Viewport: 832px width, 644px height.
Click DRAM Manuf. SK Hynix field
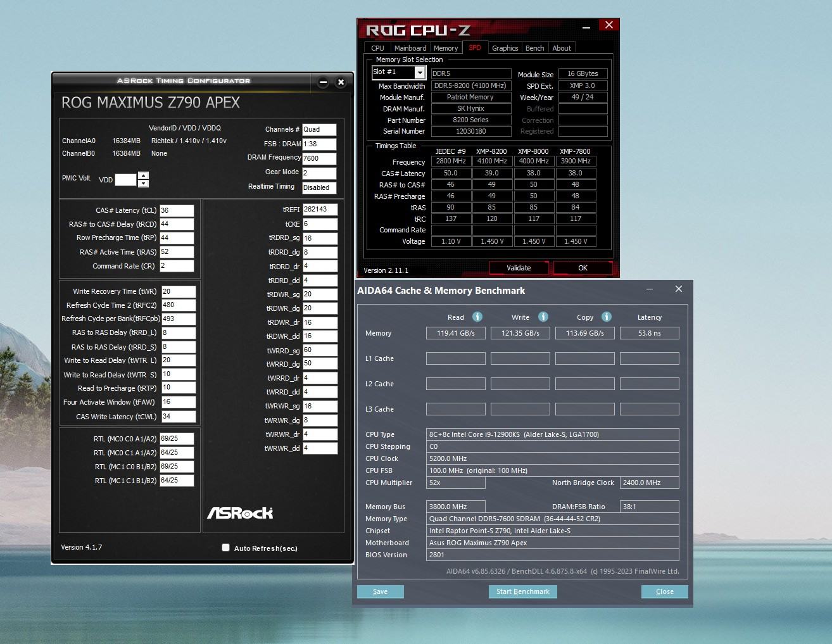(471, 108)
